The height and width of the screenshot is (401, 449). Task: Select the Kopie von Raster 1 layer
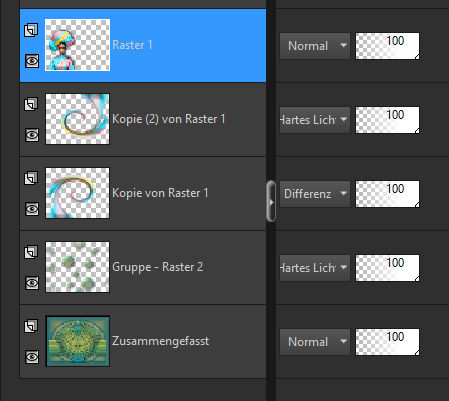tap(143, 193)
